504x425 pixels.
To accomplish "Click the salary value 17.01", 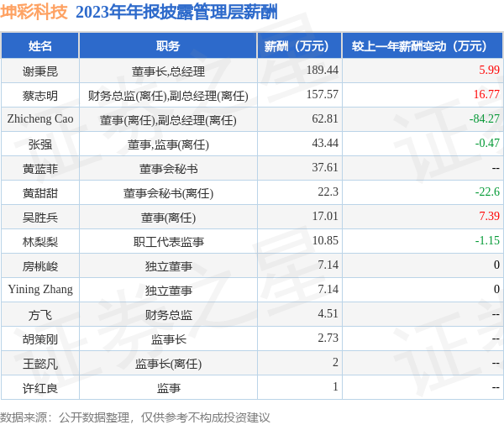I will [x=325, y=216].
